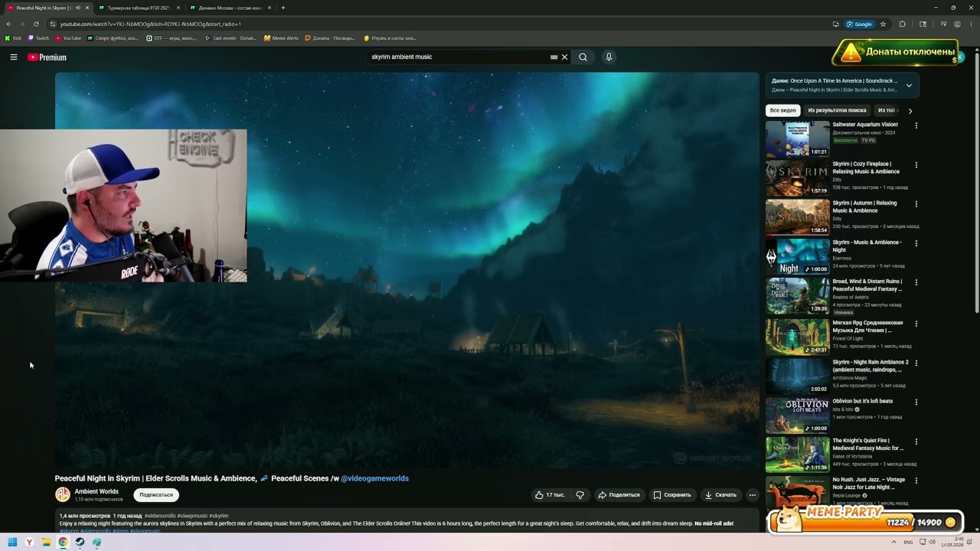Open the Meme Alerts bookmark
The width and height of the screenshot is (980, 551).
pos(281,37)
